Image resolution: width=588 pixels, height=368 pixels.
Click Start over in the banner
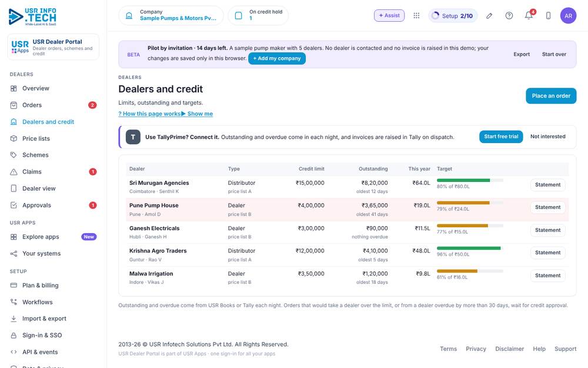554,54
